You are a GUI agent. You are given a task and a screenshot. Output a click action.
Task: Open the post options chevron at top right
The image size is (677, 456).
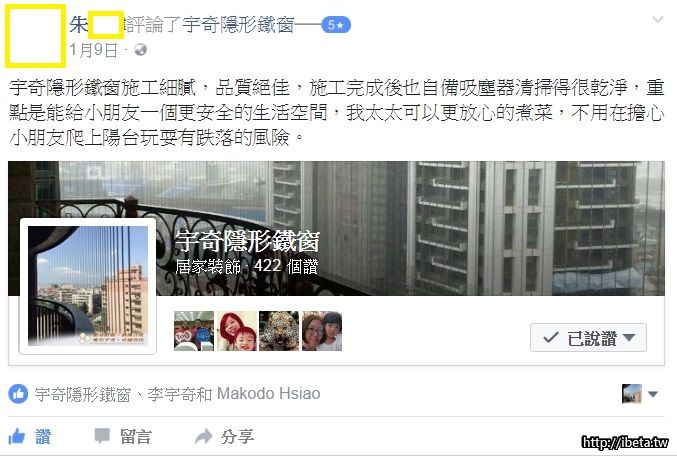coord(658,20)
